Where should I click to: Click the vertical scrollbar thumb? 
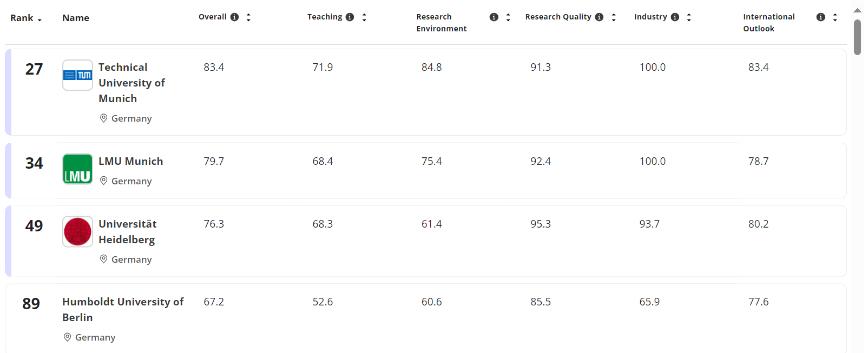(x=857, y=37)
